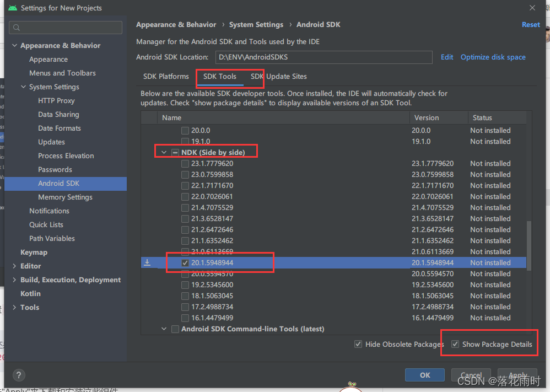Collapse System Settings tree node
This screenshot has height=392, width=550.
click(23, 87)
